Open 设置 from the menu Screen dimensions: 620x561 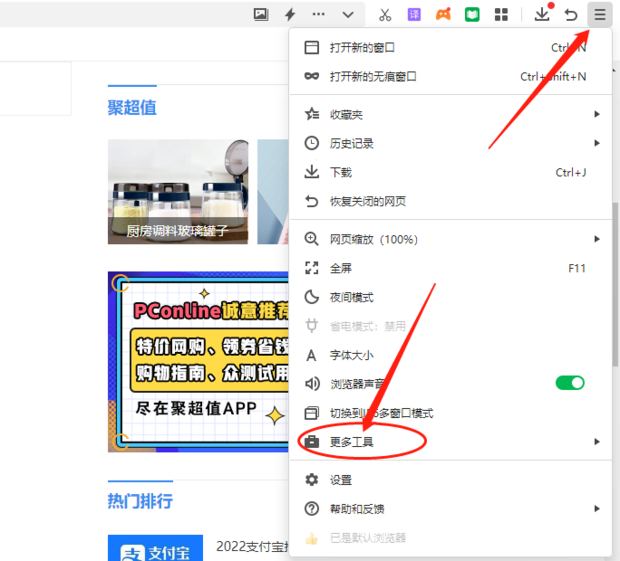point(341,480)
